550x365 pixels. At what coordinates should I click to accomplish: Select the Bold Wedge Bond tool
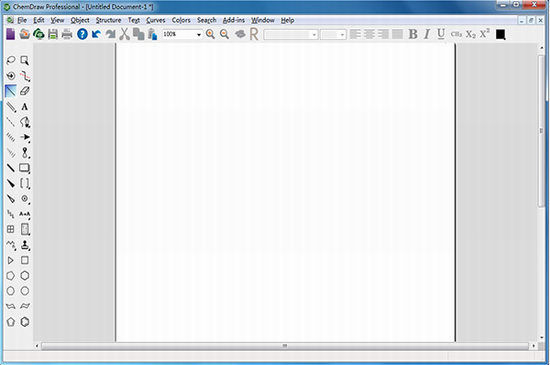(x=11, y=183)
